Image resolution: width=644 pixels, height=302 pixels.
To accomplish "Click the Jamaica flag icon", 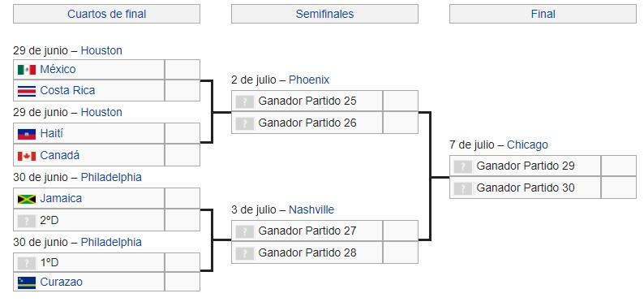I will (26, 199).
